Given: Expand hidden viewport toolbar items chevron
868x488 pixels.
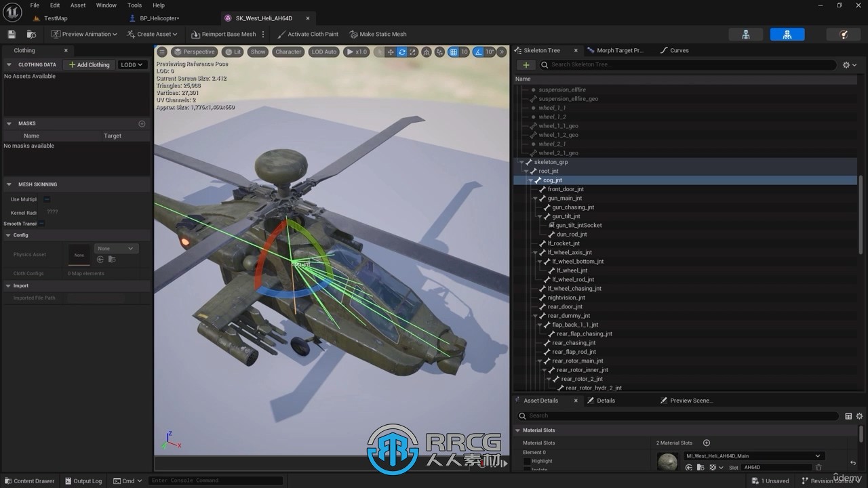Looking at the screenshot, I should (x=502, y=52).
